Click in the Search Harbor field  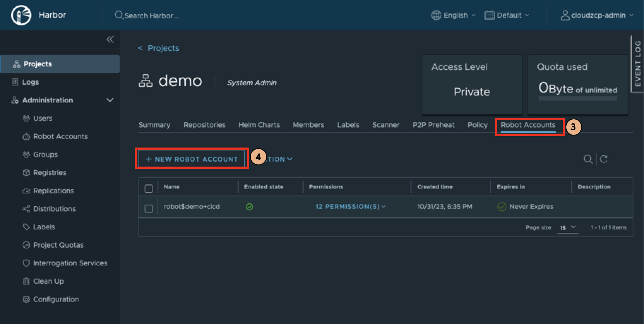coord(151,16)
